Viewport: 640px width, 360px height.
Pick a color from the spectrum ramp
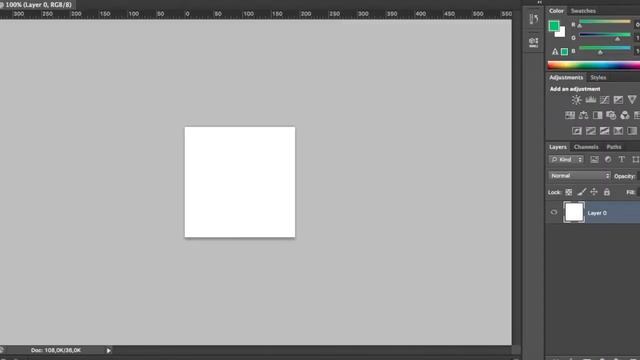[593, 65]
